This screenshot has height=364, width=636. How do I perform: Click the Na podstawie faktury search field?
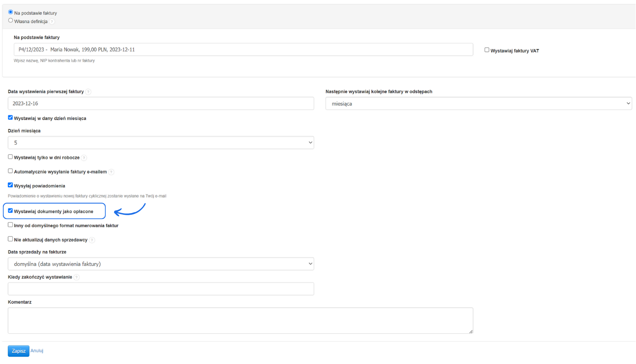click(x=243, y=50)
